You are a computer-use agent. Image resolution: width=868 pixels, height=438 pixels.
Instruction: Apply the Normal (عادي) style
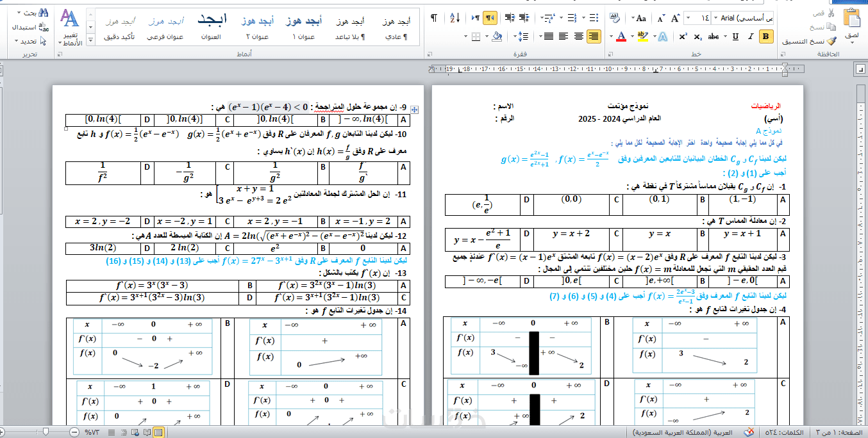395,27
